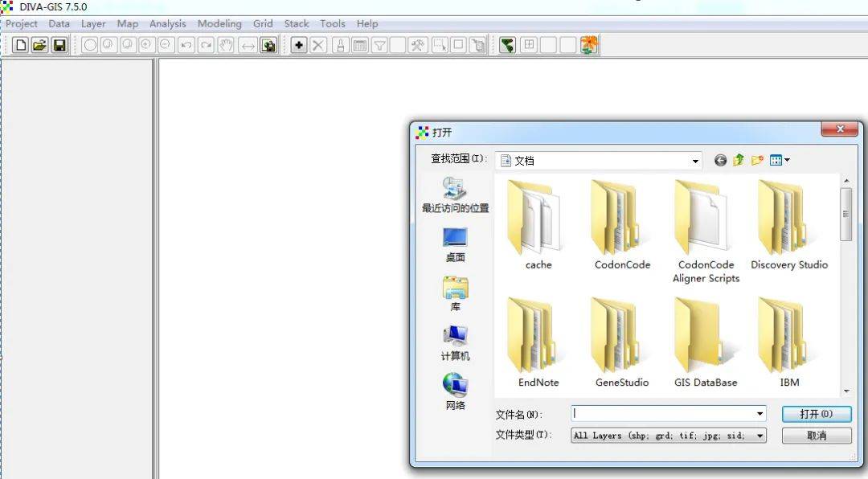Click the crossed tools options icon
868x479 pixels.
[x=418, y=45]
